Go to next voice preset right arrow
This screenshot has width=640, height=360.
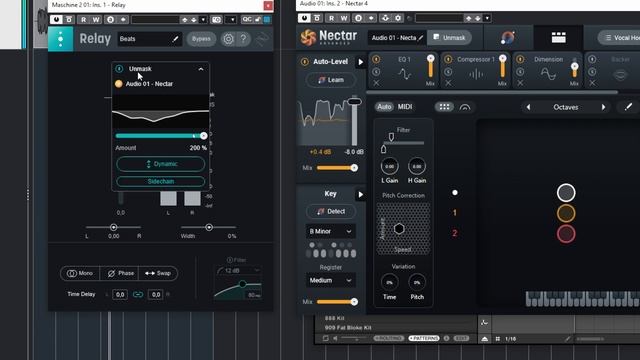pos(603,107)
